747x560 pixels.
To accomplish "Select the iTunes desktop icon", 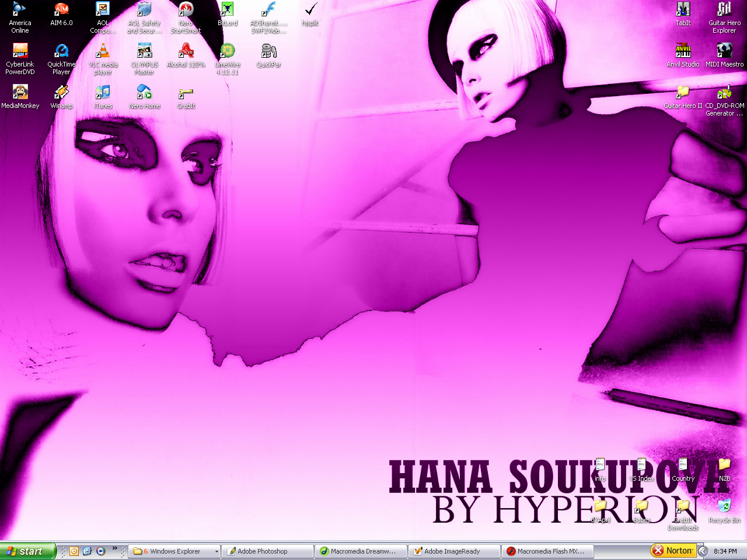I will (103, 93).
